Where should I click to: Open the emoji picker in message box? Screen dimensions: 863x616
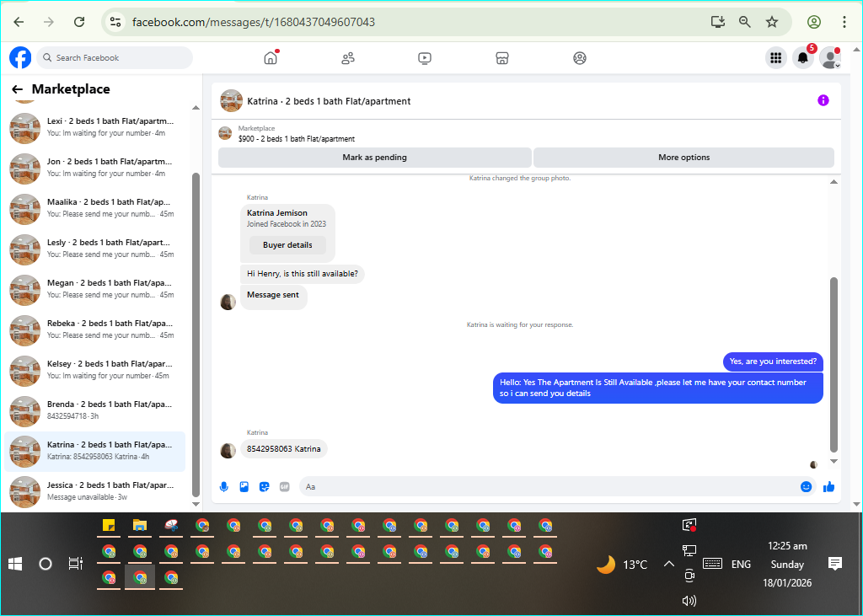pyautogui.click(x=806, y=486)
